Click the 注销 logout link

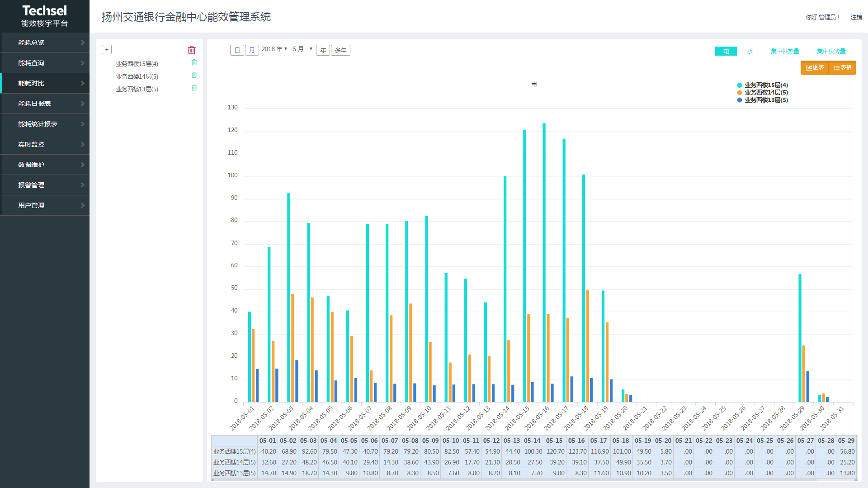pyautogui.click(x=856, y=17)
